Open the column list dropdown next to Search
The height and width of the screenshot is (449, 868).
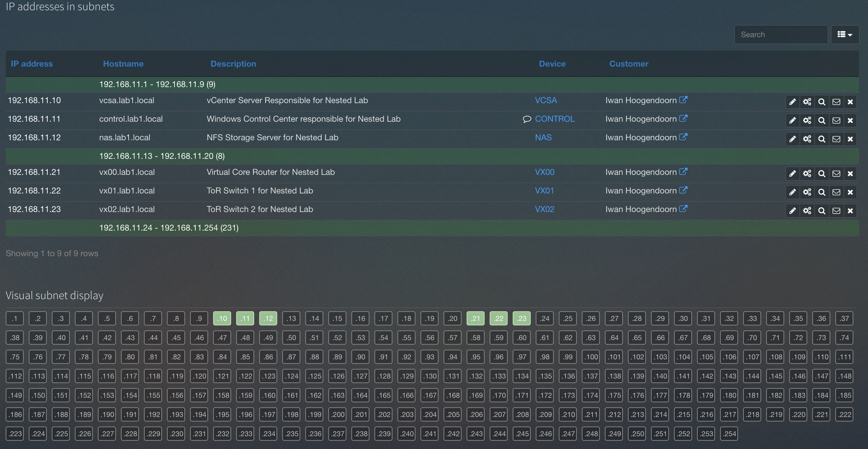pyautogui.click(x=844, y=34)
